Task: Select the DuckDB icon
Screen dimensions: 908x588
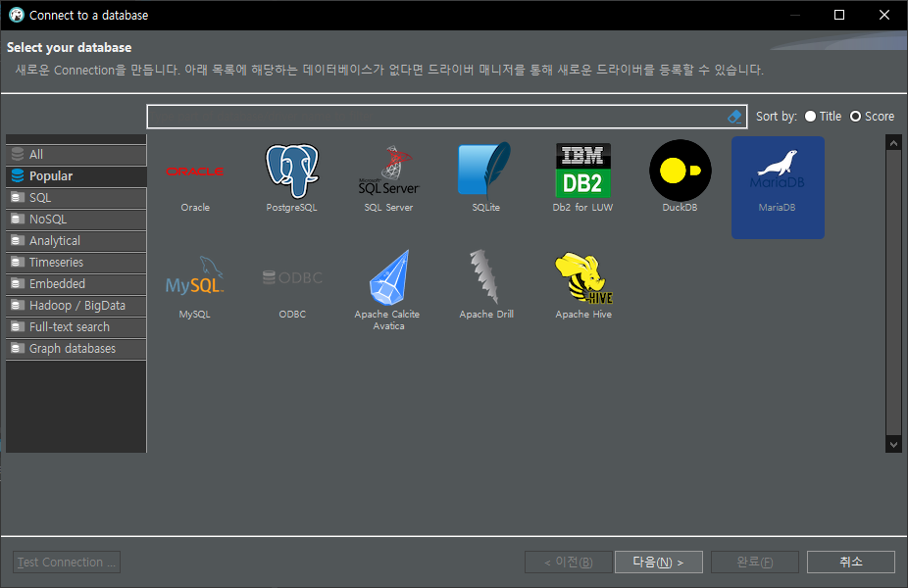Action: click(x=680, y=171)
